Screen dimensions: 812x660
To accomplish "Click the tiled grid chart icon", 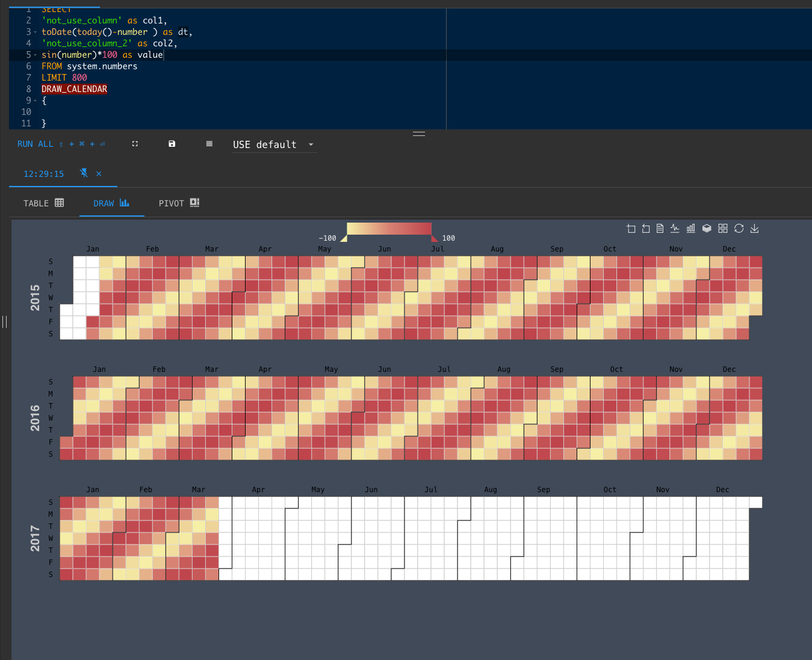I will click(723, 229).
